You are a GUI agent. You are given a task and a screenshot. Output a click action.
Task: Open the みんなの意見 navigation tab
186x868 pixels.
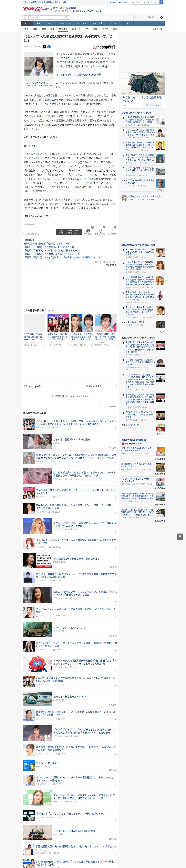(98, 24)
